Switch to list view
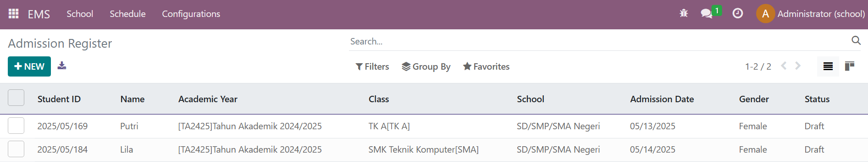 (828, 66)
